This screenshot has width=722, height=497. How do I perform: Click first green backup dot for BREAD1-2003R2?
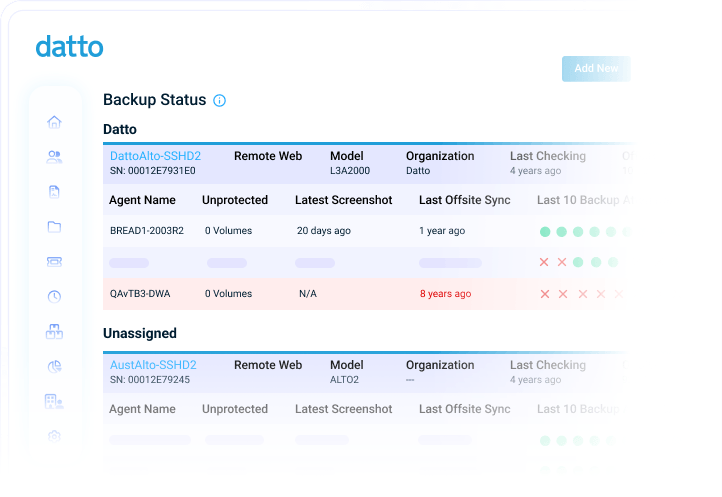[545, 232]
